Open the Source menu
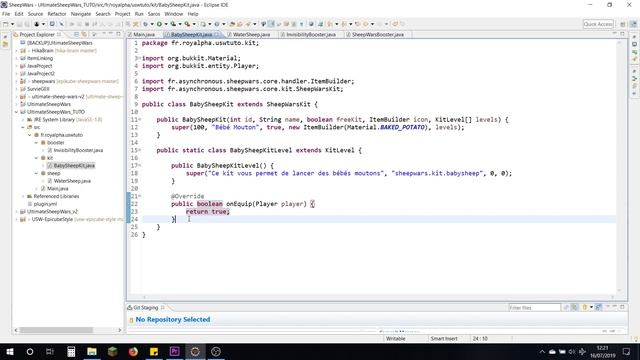 coord(35,14)
